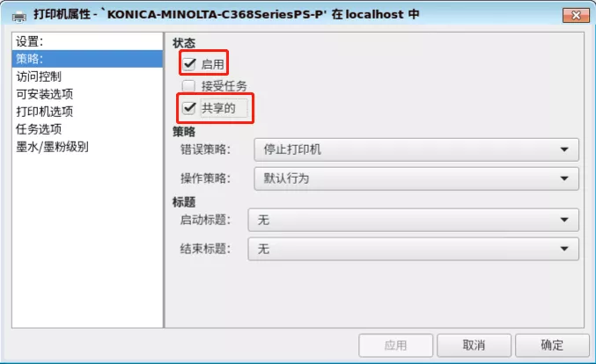Click the arrow of 停止打印机 combo box
Screen dimensions: 596x364
tap(564, 149)
